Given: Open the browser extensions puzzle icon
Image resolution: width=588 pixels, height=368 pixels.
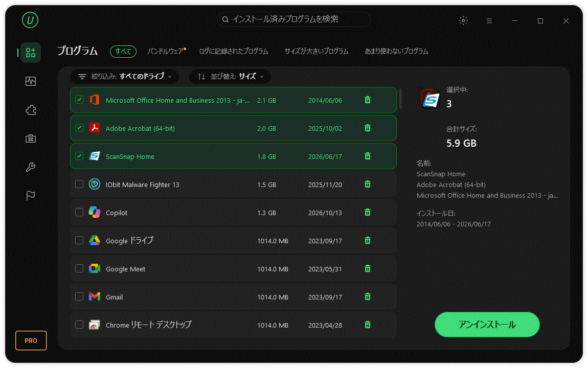Looking at the screenshot, I should 30,110.
